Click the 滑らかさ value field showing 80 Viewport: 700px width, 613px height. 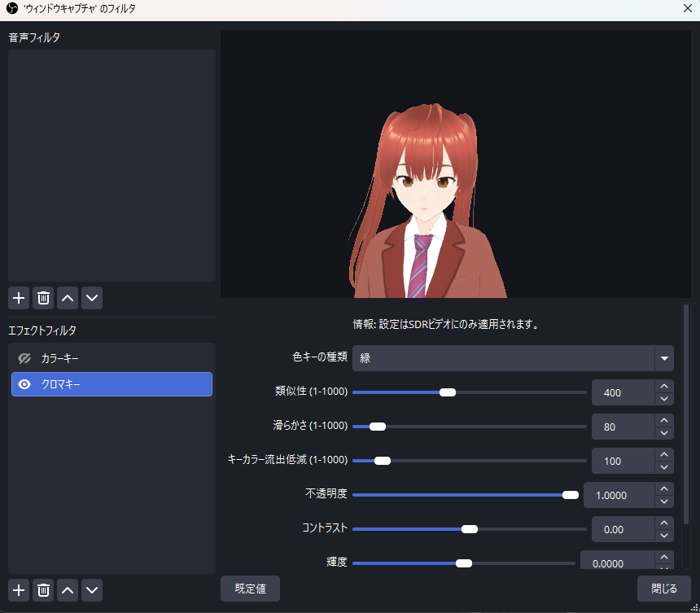click(x=623, y=427)
